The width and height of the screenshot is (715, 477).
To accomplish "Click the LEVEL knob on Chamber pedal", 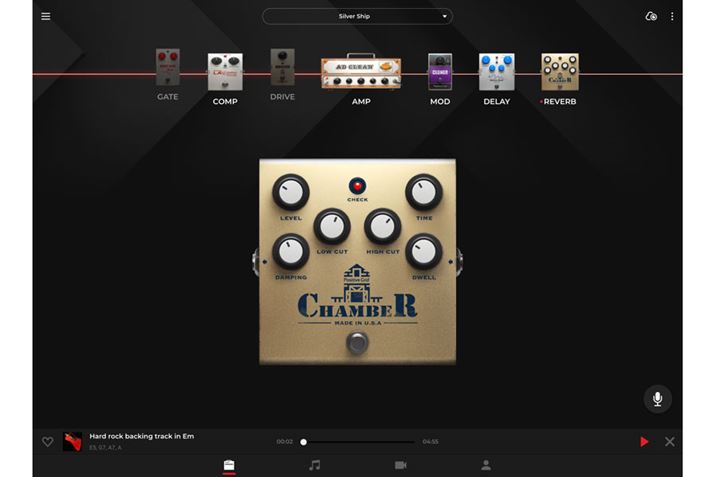I will (291, 192).
